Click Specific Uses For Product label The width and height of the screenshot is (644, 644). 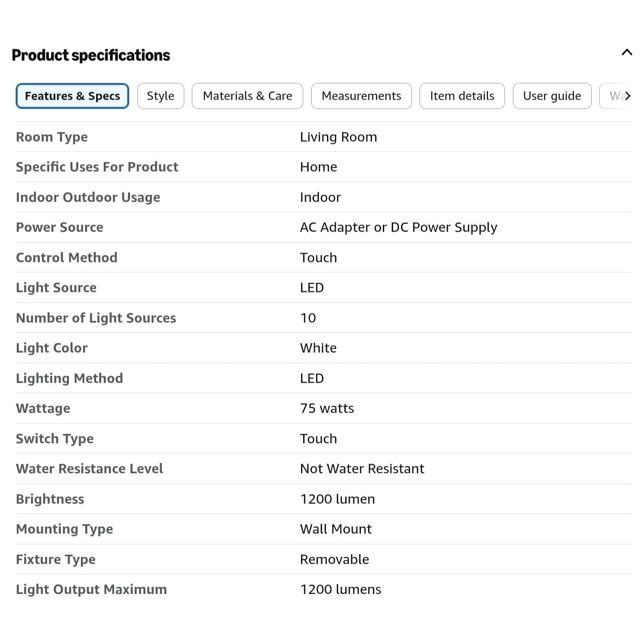click(97, 167)
